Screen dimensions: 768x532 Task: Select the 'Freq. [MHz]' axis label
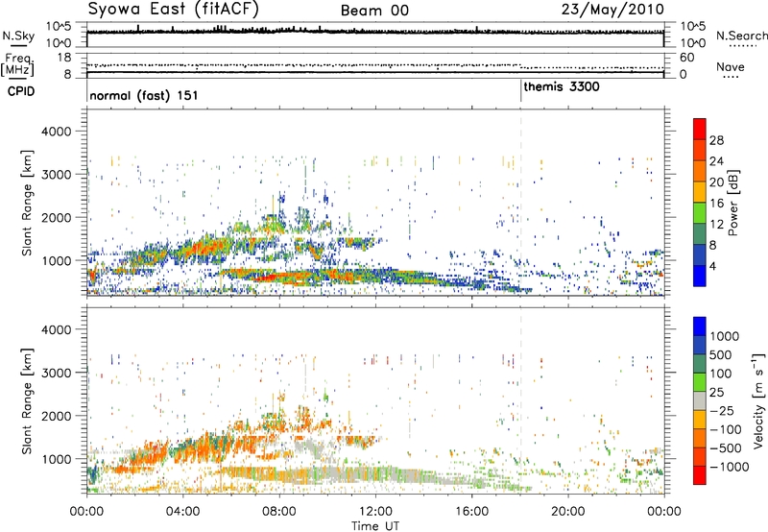(x=17, y=64)
